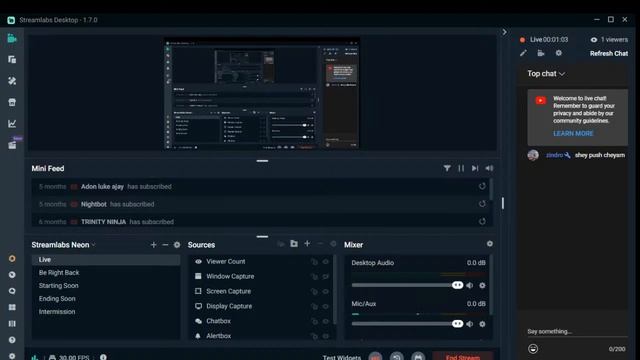This screenshot has height=360, width=640.
Task: Replay the Nightbot subscribed alert
Action: coord(482,204)
